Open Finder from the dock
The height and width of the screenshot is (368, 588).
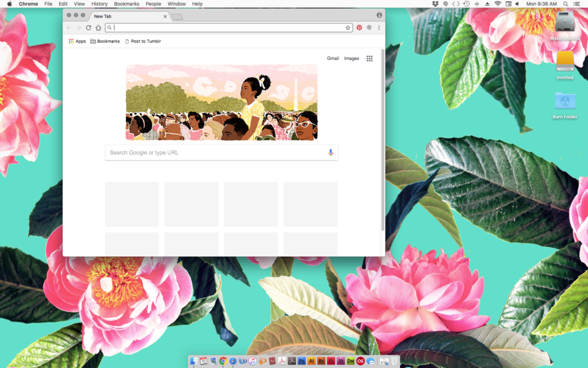[194, 361]
